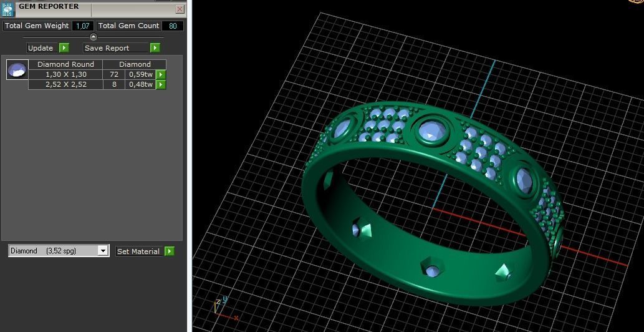
Task: Collapse the panel with the round arrow
Action: click(x=94, y=37)
